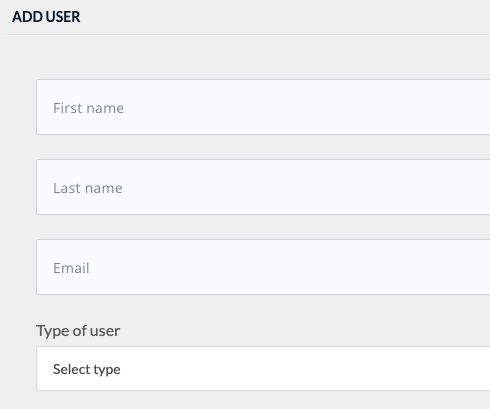Click the 'Select type' text in combo box

pos(87,369)
